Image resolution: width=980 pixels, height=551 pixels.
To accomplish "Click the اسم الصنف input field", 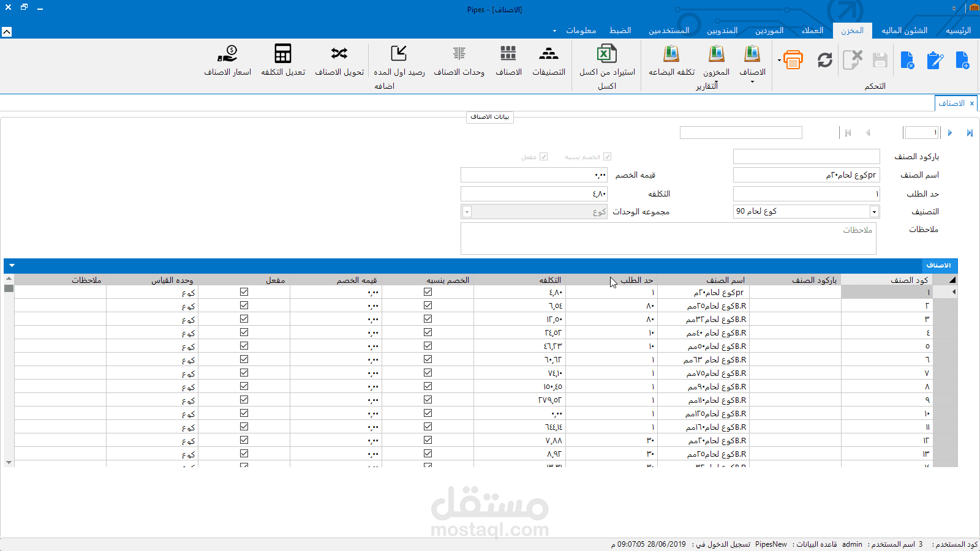I will 806,175.
